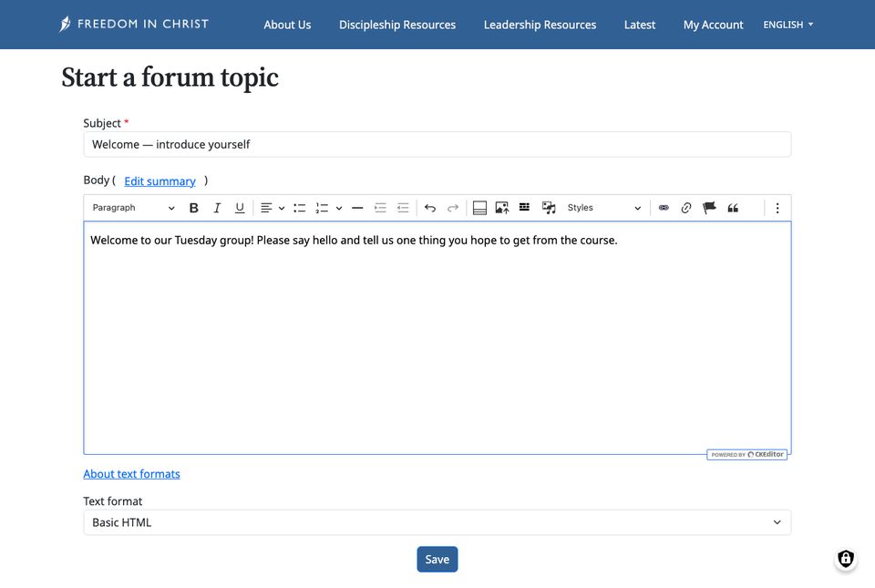Open the Paragraph heading dropdown
The width and height of the screenshot is (875, 588).
pos(133,208)
